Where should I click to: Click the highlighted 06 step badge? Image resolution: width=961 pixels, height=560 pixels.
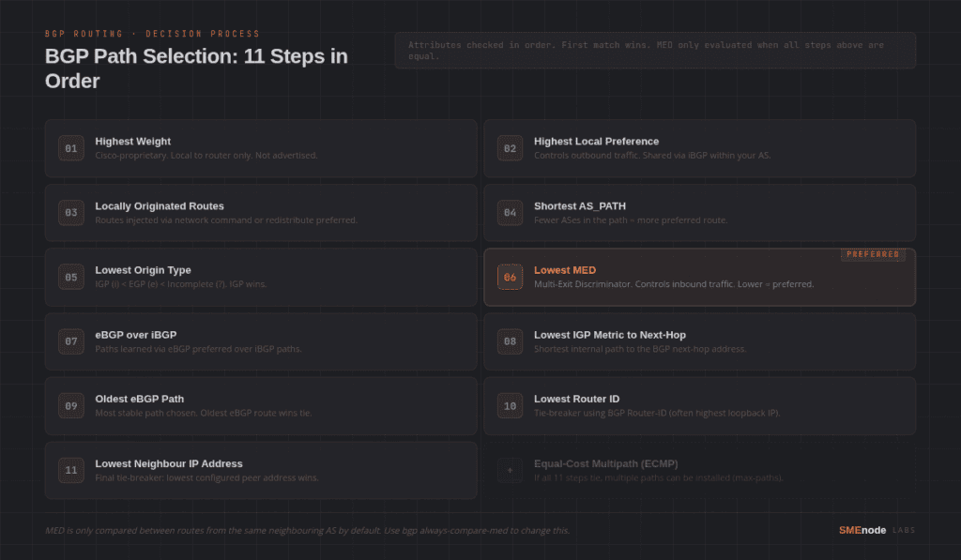510,277
